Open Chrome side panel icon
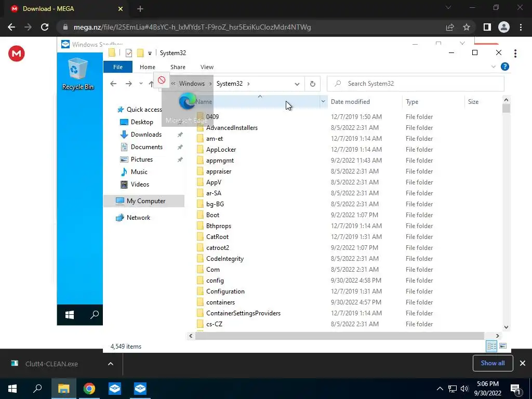 (x=487, y=27)
